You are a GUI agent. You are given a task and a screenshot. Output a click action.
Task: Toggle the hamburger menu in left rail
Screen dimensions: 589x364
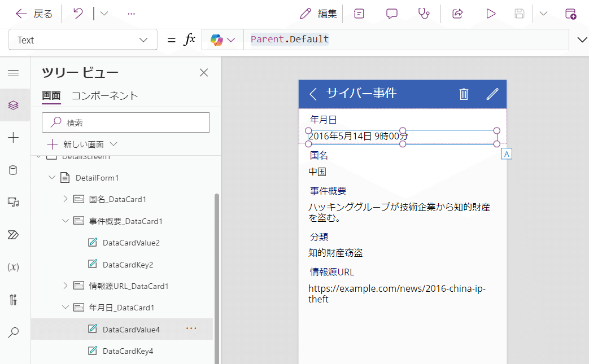pos(14,73)
